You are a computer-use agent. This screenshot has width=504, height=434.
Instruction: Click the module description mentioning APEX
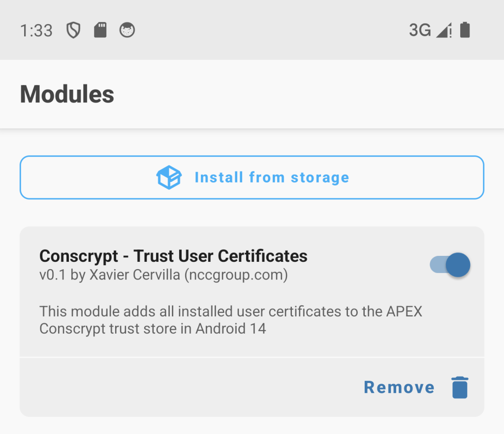[x=230, y=311]
